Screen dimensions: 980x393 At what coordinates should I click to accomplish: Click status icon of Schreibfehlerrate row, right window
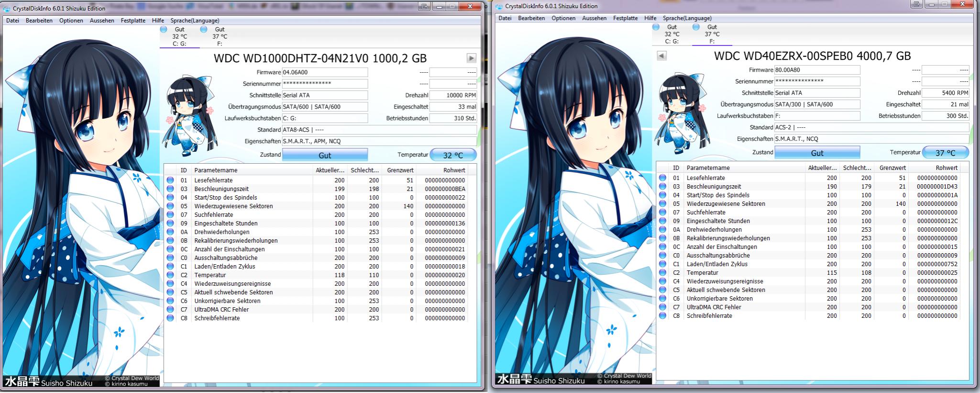[x=662, y=315]
